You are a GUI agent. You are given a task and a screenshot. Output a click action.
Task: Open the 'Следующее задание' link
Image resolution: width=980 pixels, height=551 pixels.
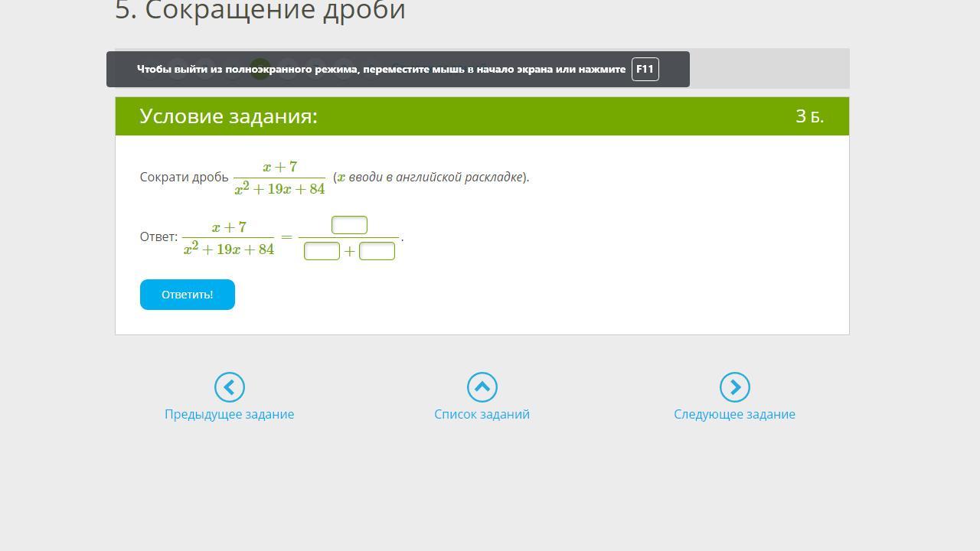[x=735, y=414]
